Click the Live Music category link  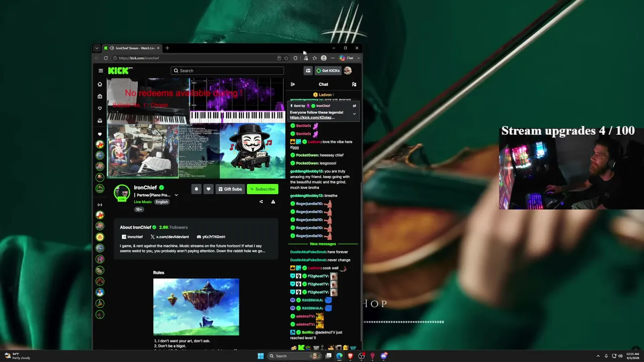[143, 202]
